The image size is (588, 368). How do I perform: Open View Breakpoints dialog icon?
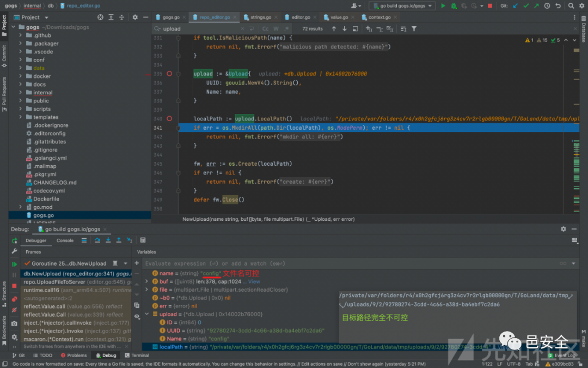coord(14,299)
